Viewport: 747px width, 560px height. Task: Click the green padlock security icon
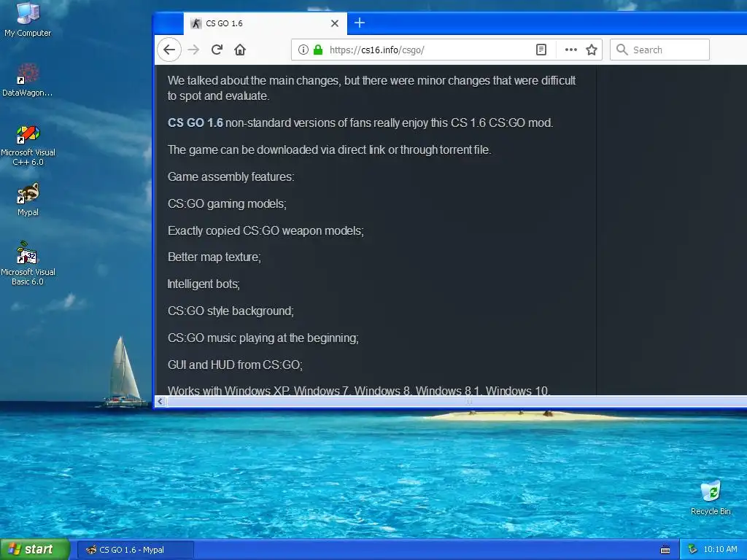tap(318, 50)
